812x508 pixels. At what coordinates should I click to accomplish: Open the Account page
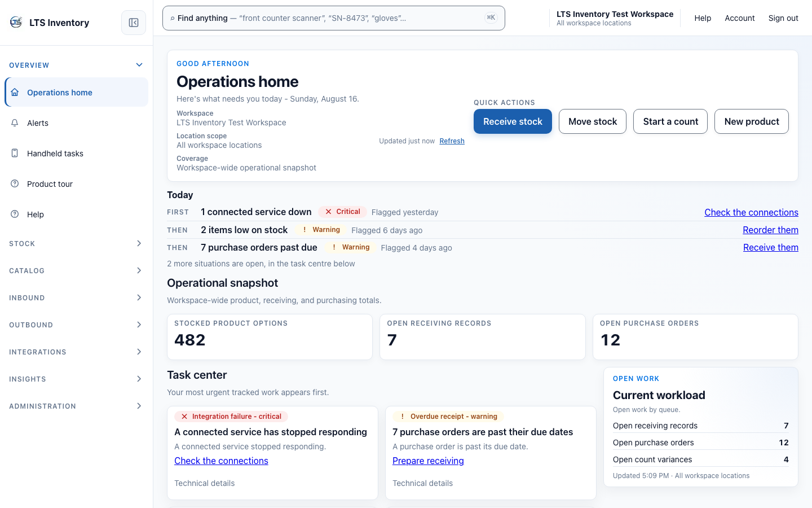click(740, 18)
